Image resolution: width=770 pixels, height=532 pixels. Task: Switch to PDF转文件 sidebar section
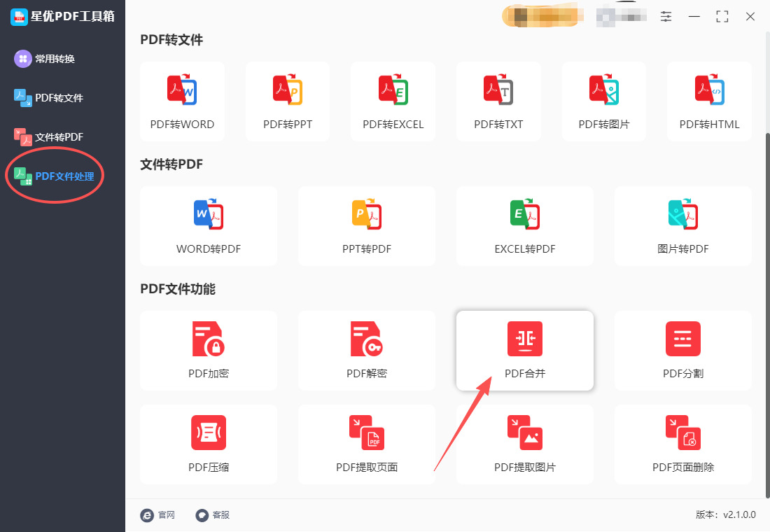[48, 98]
